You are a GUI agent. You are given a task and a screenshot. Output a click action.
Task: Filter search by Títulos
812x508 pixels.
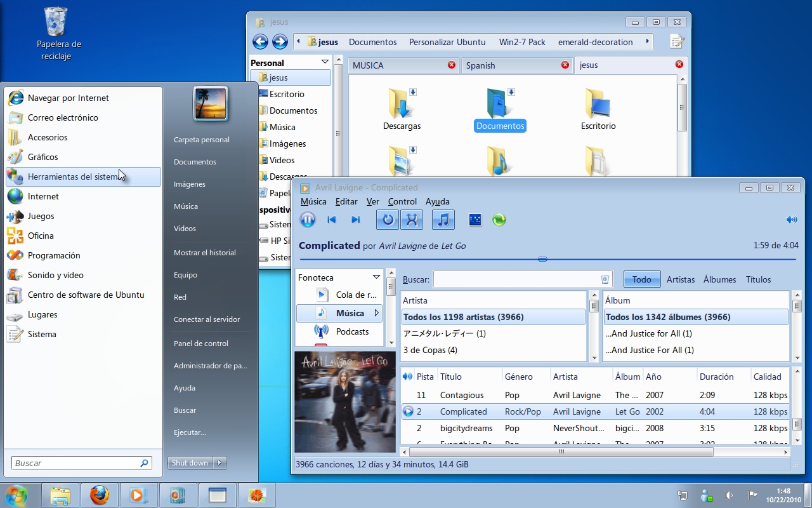758,279
